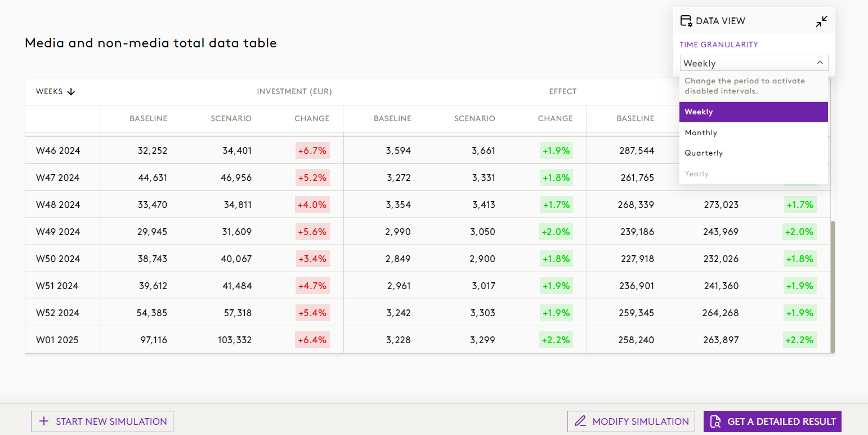Select the W47 2024 row label
This screenshot has width=868, height=435.
(58, 178)
